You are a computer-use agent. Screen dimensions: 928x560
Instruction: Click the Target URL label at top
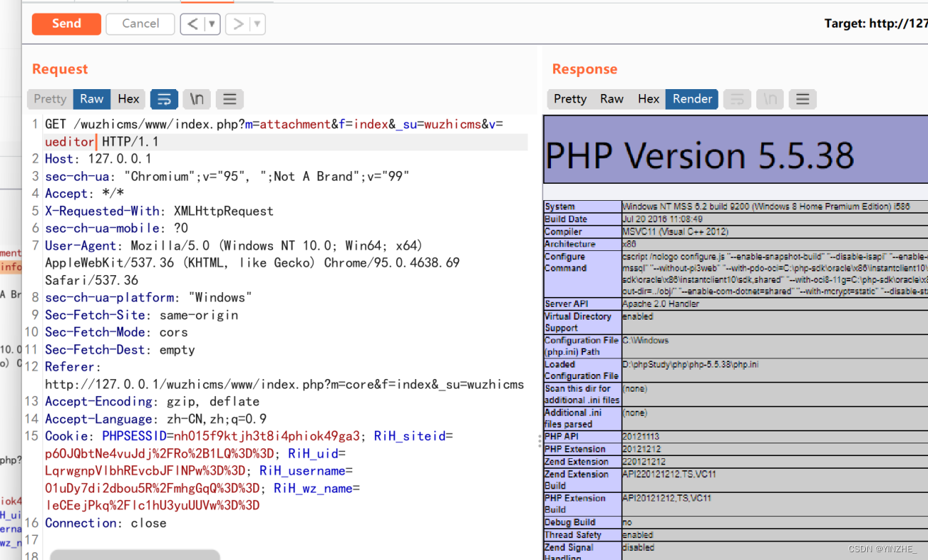click(876, 23)
